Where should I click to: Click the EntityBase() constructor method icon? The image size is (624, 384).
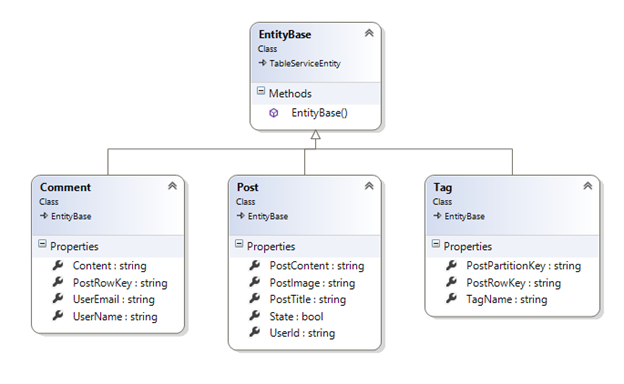coord(274,113)
